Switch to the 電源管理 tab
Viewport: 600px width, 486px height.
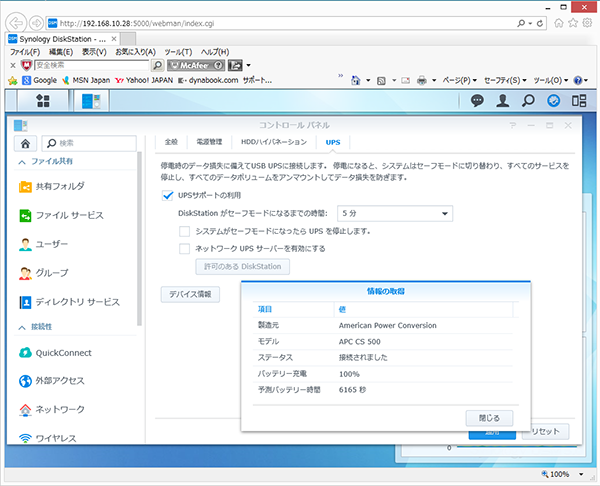click(x=209, y=142)
